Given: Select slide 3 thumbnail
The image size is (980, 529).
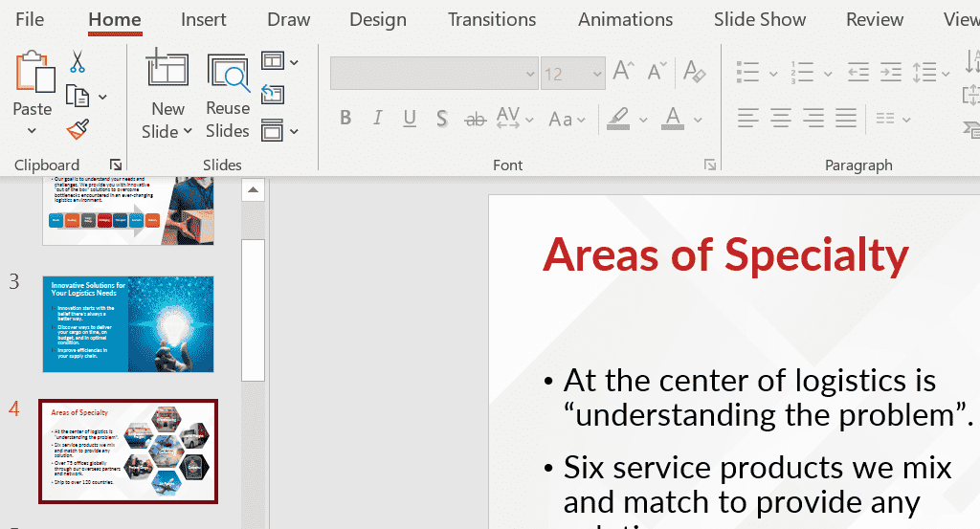Looking at the screenshot, I should 128,324.
